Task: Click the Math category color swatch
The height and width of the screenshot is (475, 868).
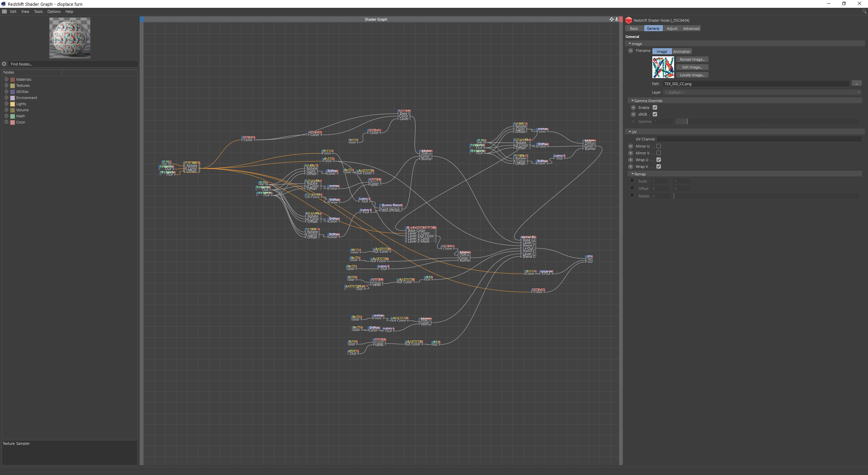Action: (13, 116)
